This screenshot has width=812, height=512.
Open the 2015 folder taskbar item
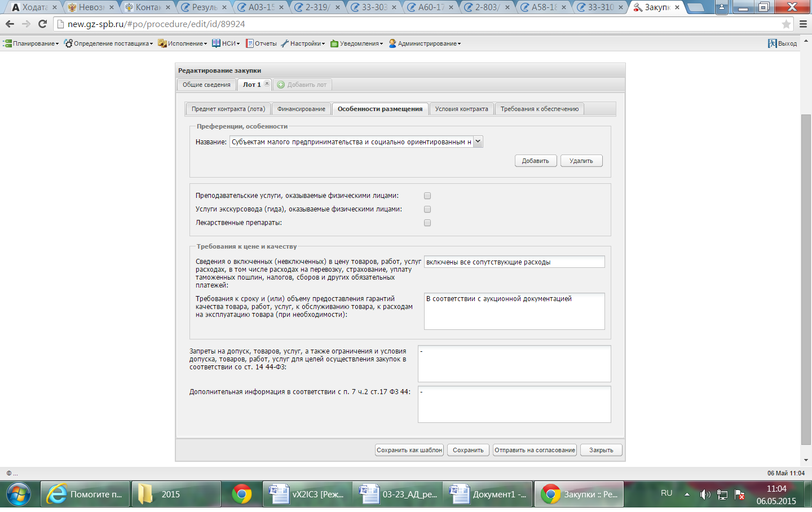[176, 495]
